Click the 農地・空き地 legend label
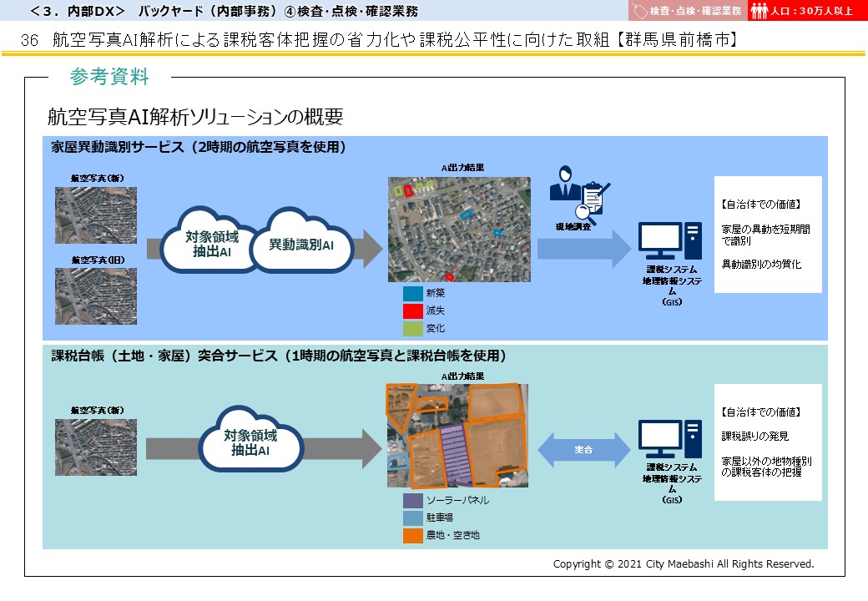 [452, 535]
